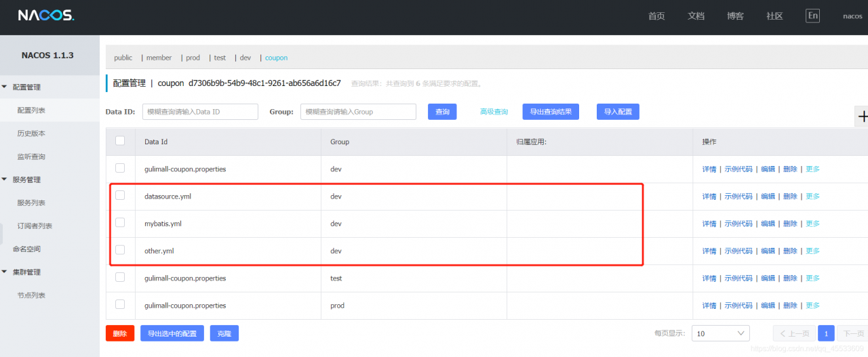Switch to the coupon namespace tab

pyautogui.click(x=277, y=58)
